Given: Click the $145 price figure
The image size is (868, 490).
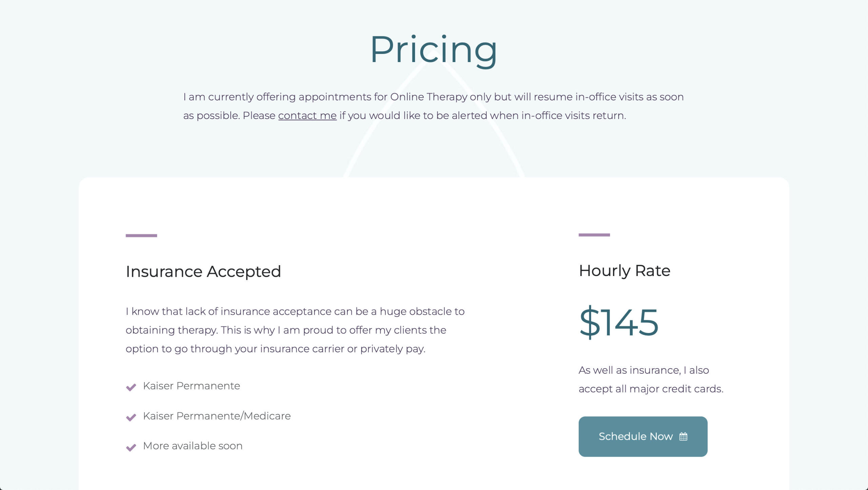Looking at the screenshot, I should (x=619, y=322).
